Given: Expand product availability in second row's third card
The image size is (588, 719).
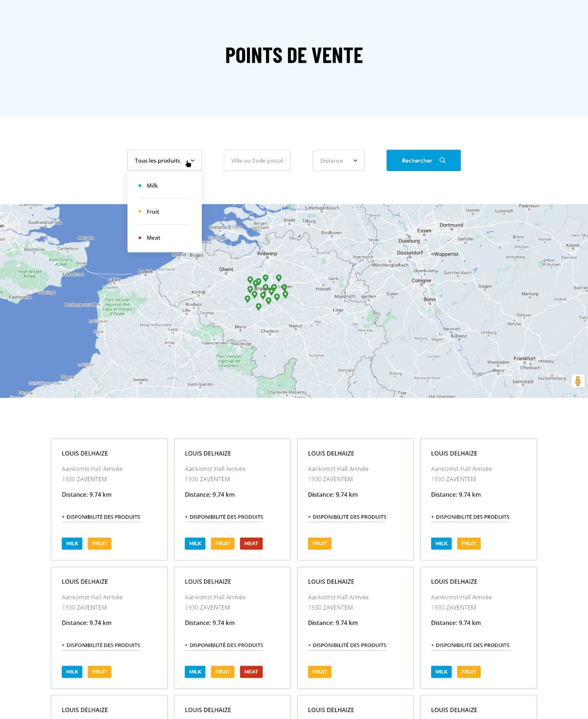Looking at the screenshot, I should 347,645.
